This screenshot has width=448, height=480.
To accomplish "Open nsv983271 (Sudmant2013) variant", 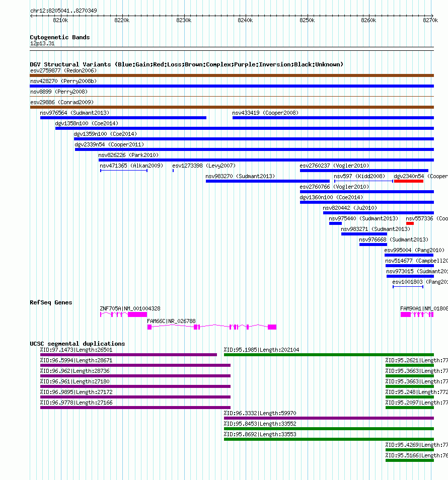I will point(364,234).
